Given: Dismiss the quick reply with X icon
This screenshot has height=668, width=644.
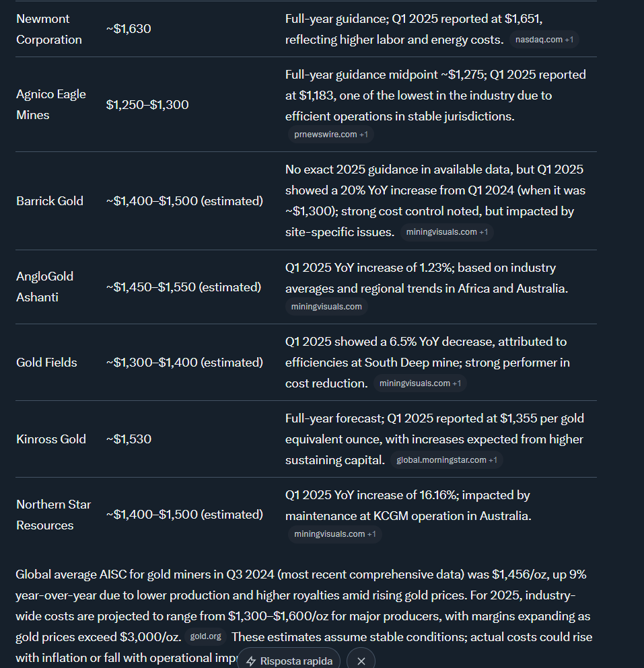Looking at the screenshot, I should click(361, 661).
